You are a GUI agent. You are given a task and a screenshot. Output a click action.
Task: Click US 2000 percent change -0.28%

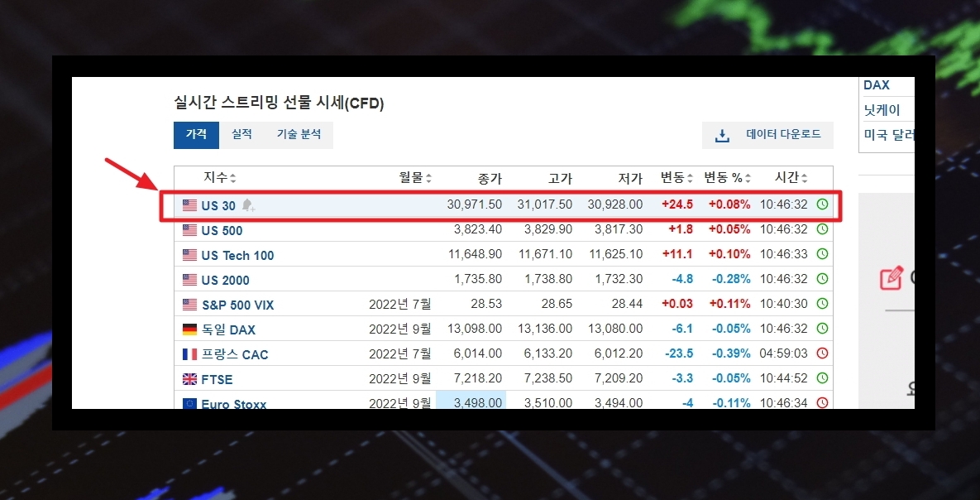pyautogui.click(x=730, y=279)
